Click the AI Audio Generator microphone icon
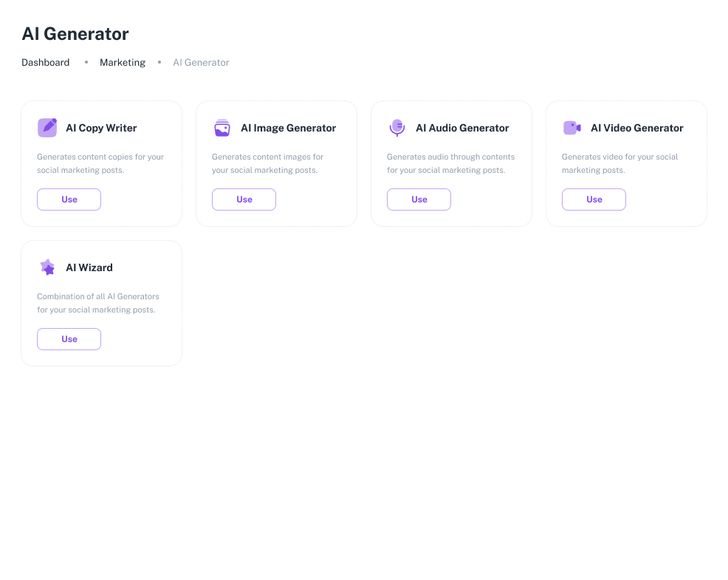This screenshot has height=580, width=728. click(x=397, y=128)
